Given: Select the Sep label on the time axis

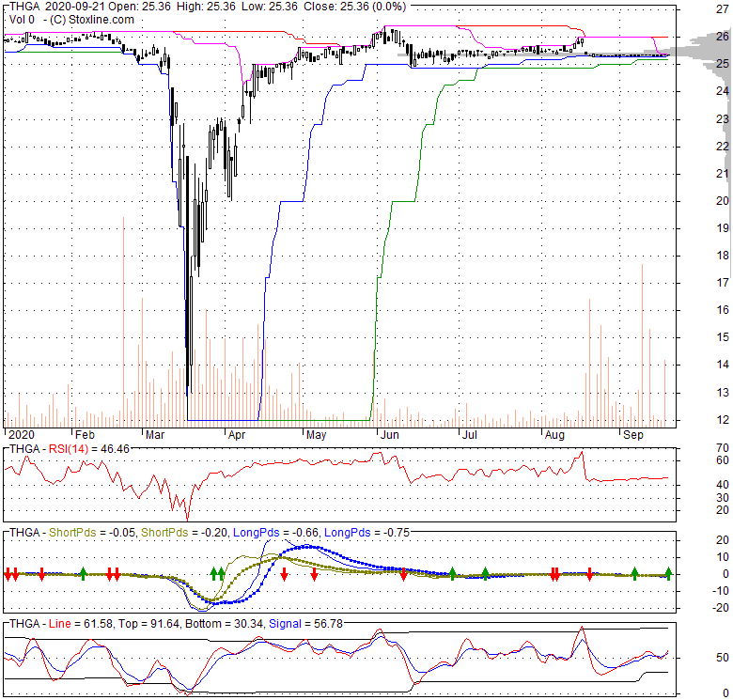Looking at the screenshot, I should pos(633,435).
